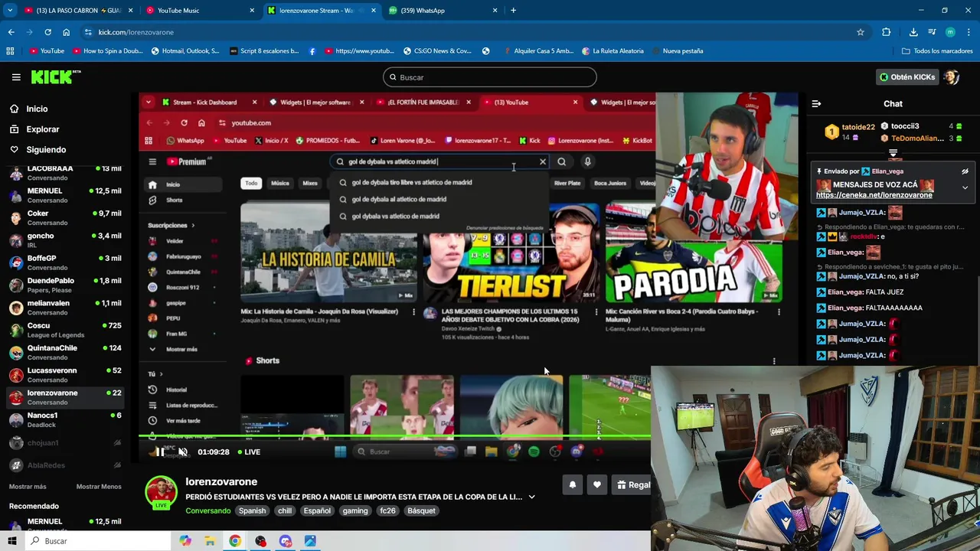Viewport: 980px width, 551px height.
Task: Open Chrome from the taskbar
Action: [x=235, y=541]
